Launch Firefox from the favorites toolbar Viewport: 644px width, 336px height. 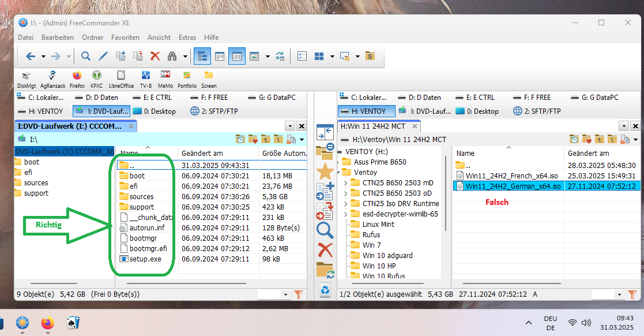point(77,80)
